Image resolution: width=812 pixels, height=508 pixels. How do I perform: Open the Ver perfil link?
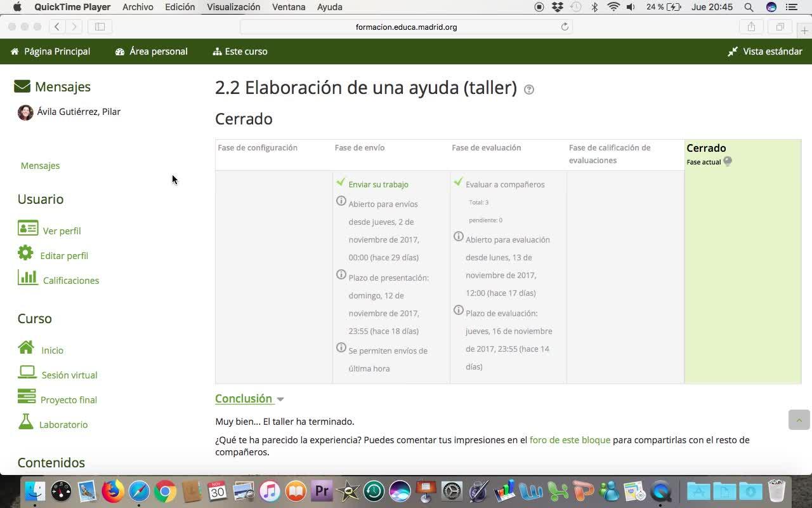[62, 231]
